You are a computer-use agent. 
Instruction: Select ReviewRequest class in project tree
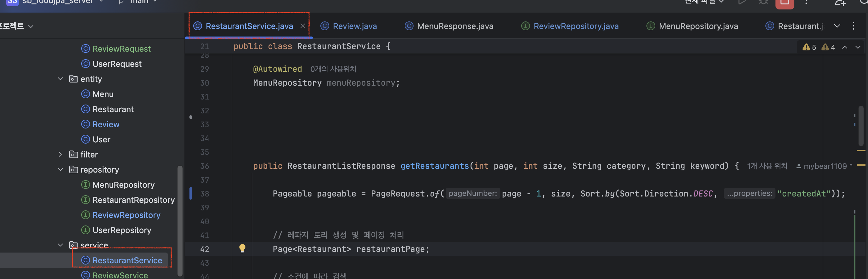(x=121, y=49)
